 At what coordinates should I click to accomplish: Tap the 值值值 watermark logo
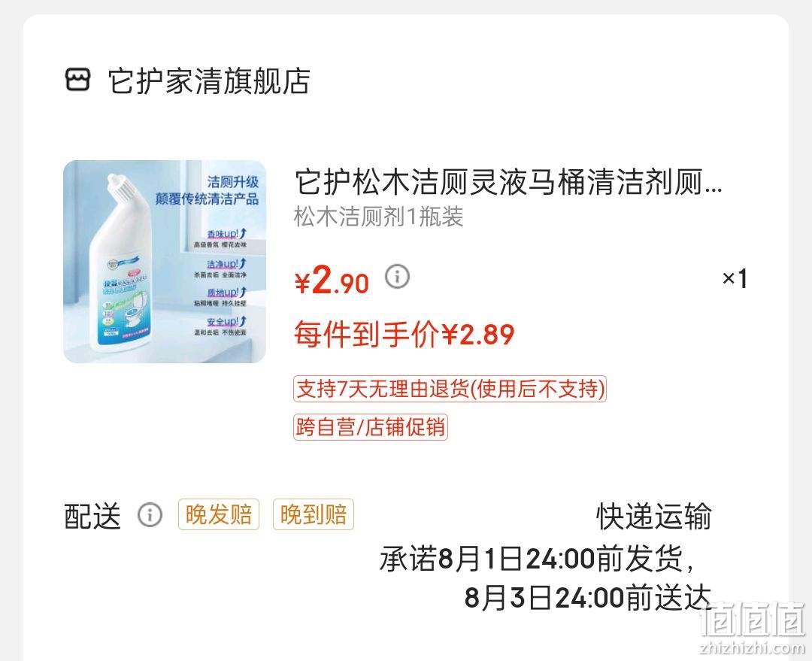tap(752, 620)
